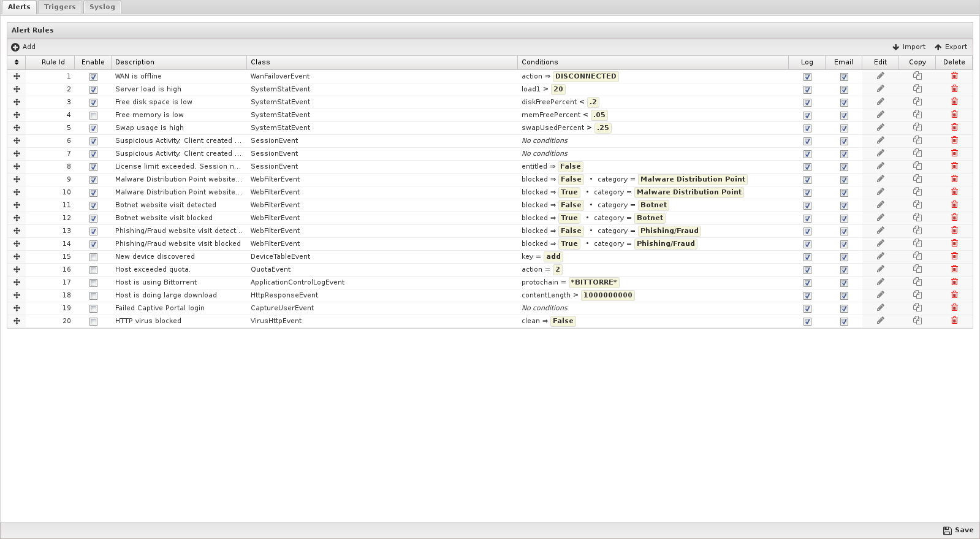Disable Email for Swap usage is high
The width and height of the screenshot is (980, 539).
[x=844, y=128]
